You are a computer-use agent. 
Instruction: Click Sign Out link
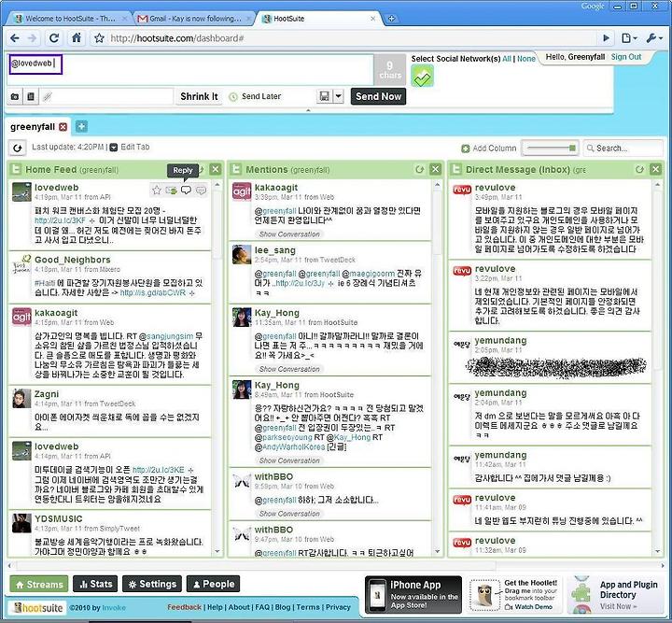(x=626, y=57)
